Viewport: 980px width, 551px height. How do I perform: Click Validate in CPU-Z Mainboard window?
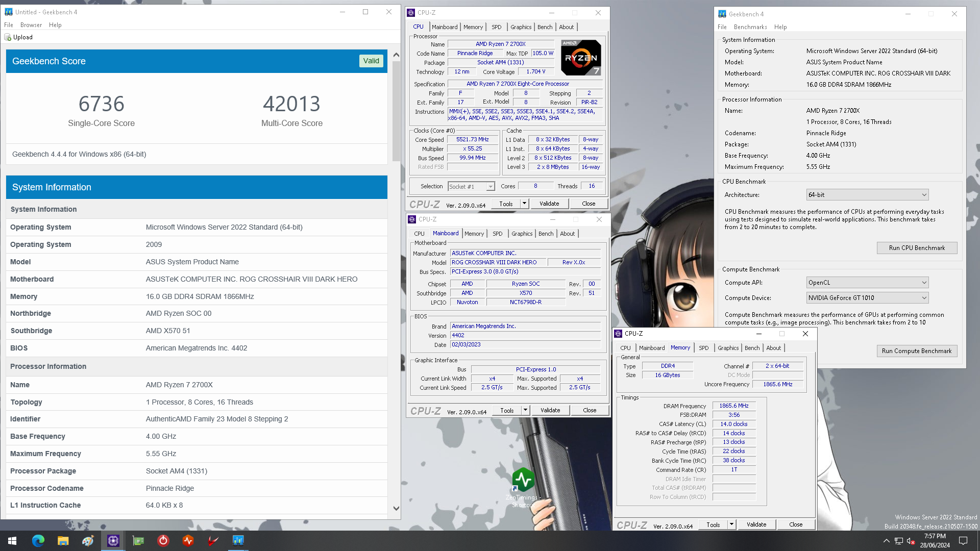(x=550, y=410)
